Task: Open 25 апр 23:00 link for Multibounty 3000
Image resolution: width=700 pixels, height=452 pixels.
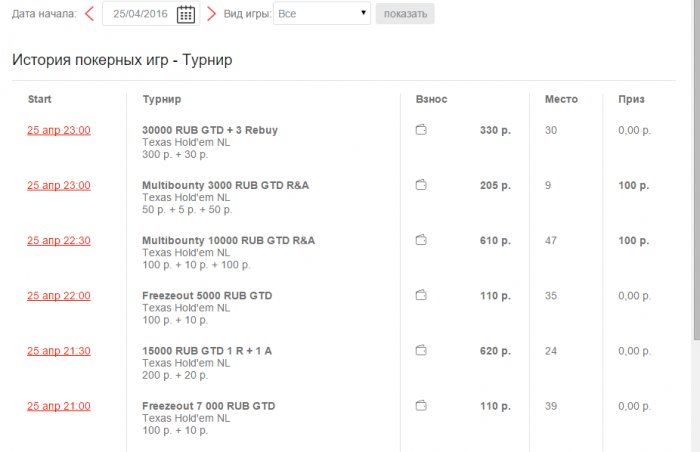Action: pos(58,185)
